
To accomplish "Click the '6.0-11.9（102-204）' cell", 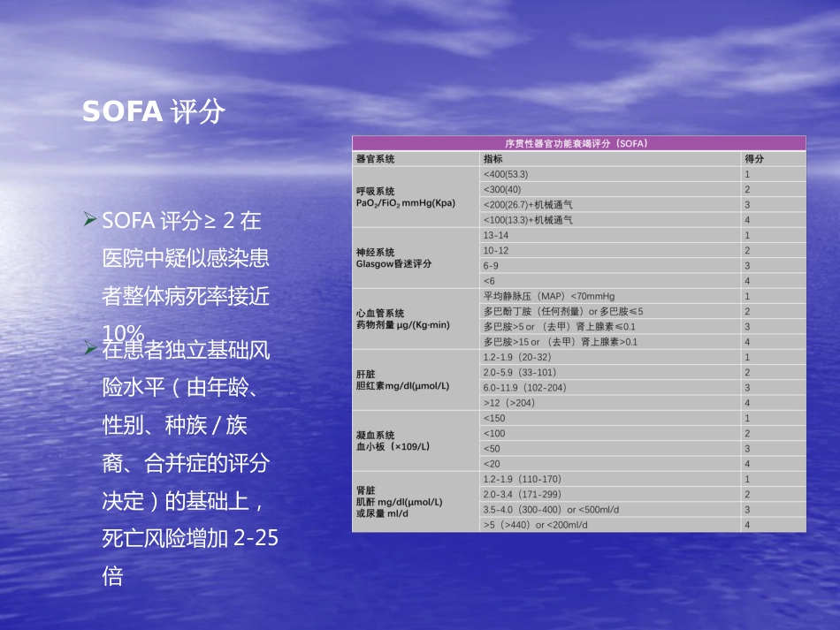I will click(609, 388).
